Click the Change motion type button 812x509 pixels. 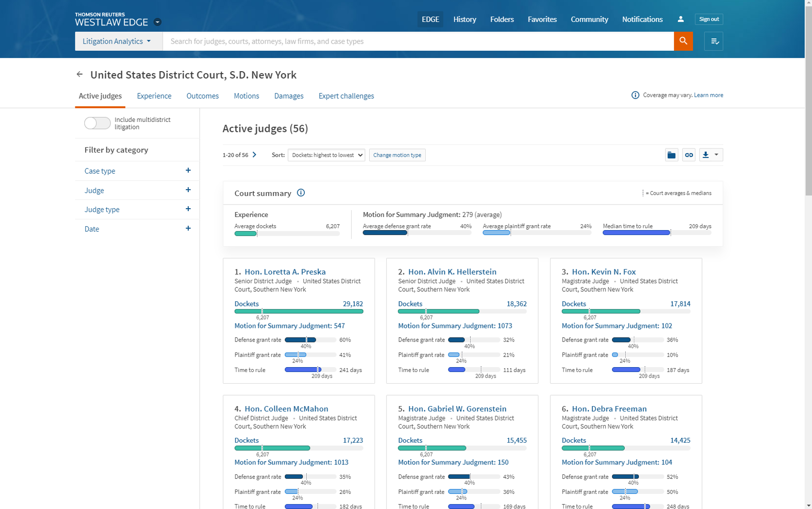pos(397,155)
